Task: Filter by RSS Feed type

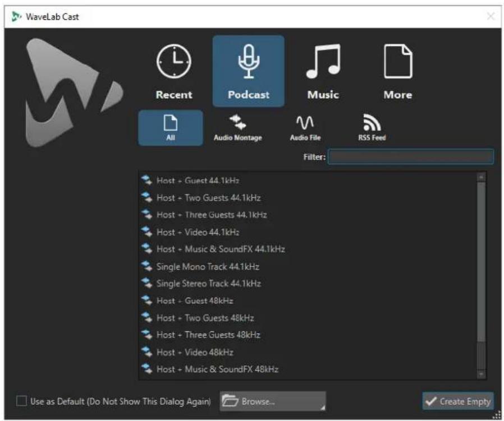Action: [372, 128]
